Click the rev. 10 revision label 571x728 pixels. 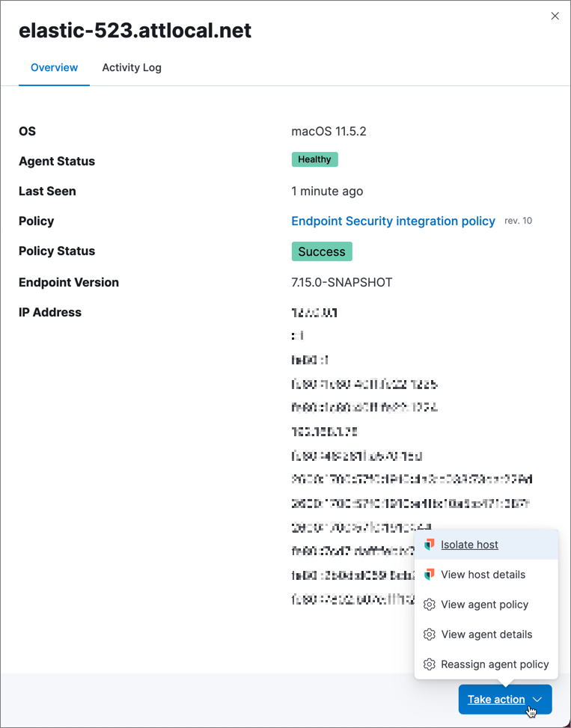(518, 220)
